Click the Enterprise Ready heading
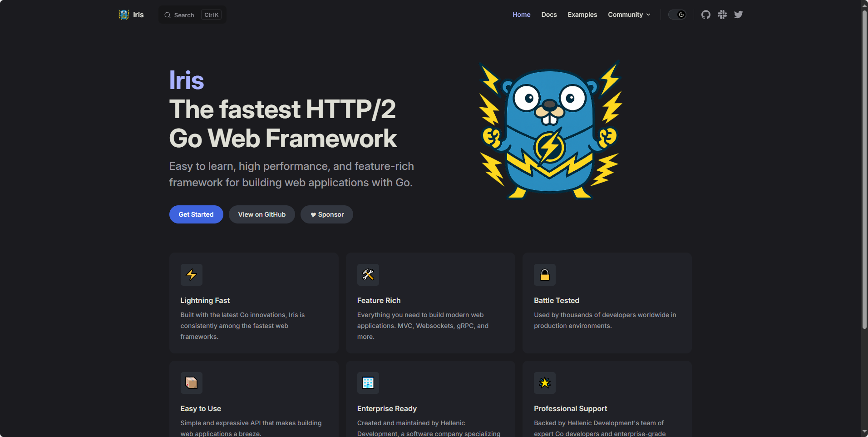The height and width of the screenshot is (437, 868). (x=387, y=408)
